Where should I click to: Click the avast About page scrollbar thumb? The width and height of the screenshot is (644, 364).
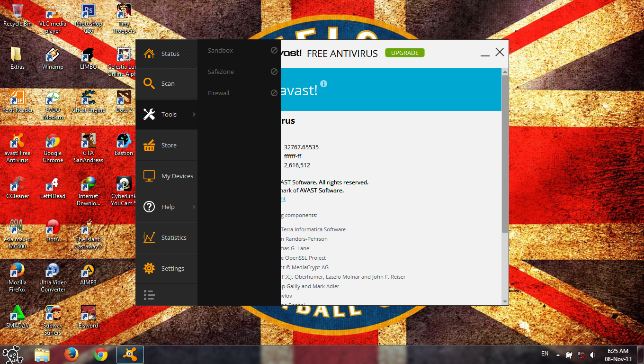click(x=505, y=153)
